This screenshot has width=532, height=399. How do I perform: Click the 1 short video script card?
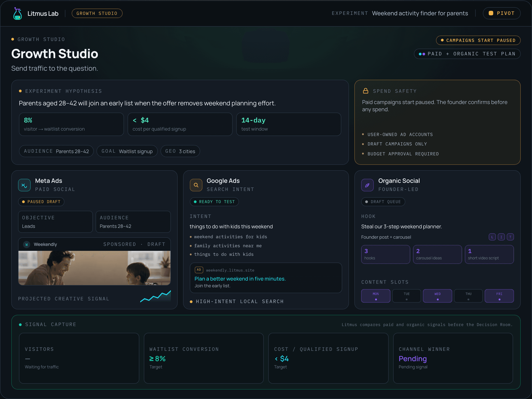pyautogui.click(x=489, y=254)
